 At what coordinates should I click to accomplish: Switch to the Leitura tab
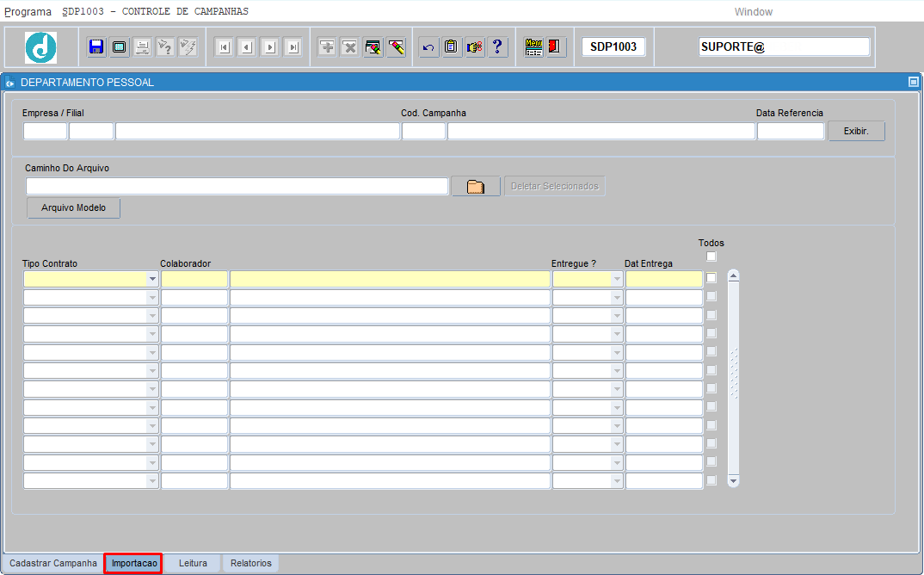pyautogui.click(x=193, y=563)
